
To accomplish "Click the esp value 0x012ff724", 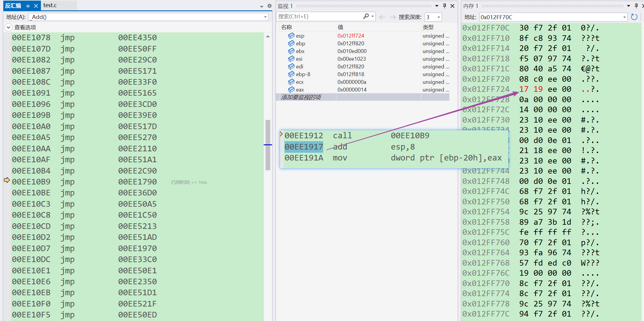I will tap(351, 36).
